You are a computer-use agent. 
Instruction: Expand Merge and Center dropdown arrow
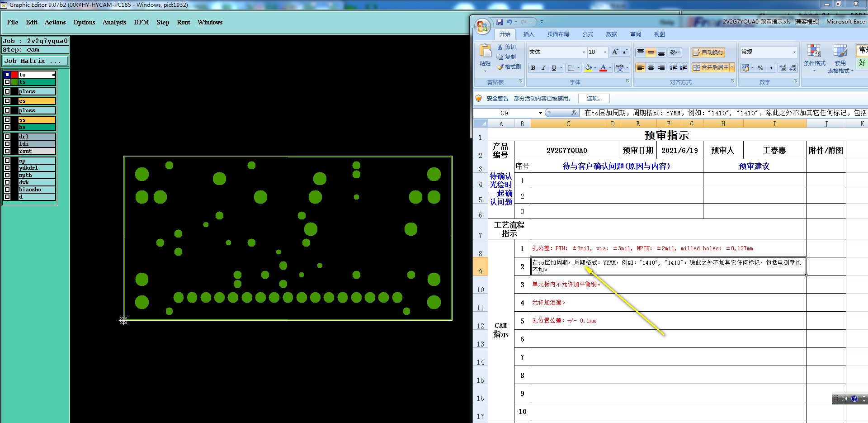[732, 67]
